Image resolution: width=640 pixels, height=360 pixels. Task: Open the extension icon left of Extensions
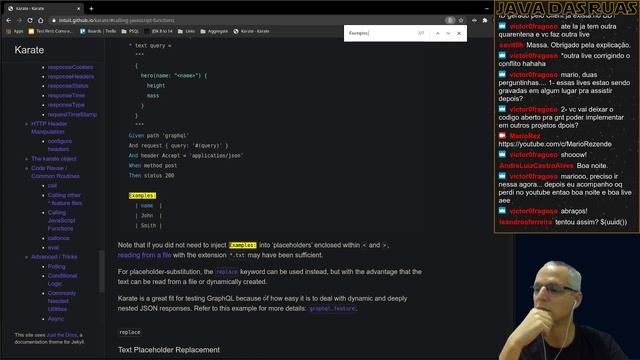[474, 20]
